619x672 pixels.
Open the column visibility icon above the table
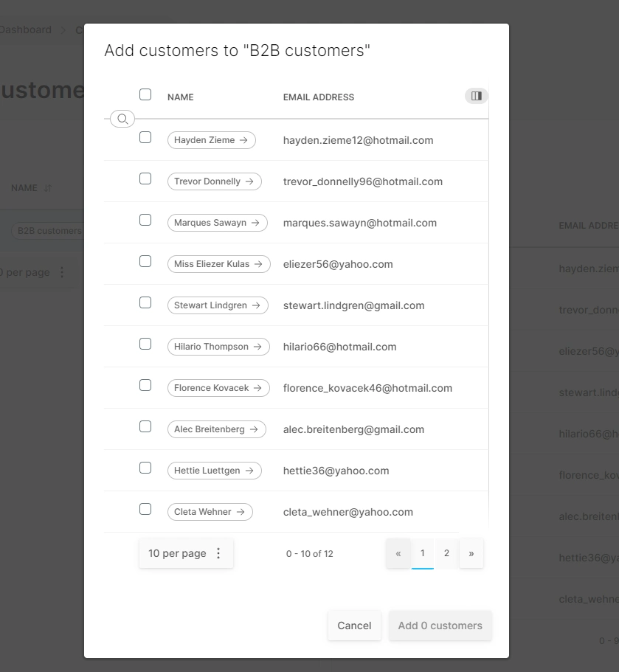[476, 96]
